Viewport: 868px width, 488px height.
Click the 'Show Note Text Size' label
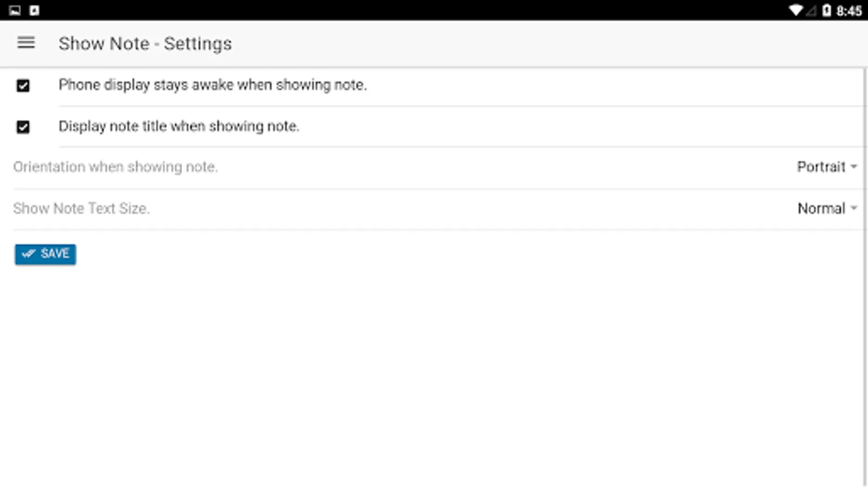pos(81,208)
